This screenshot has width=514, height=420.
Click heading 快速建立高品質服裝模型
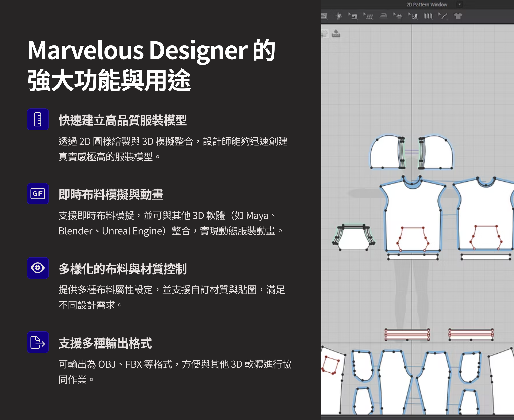[123, 120]
